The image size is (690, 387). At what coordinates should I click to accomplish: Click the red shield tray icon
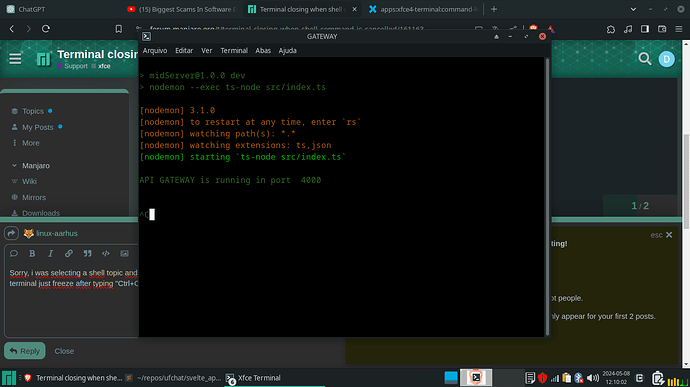coord(542,378)
